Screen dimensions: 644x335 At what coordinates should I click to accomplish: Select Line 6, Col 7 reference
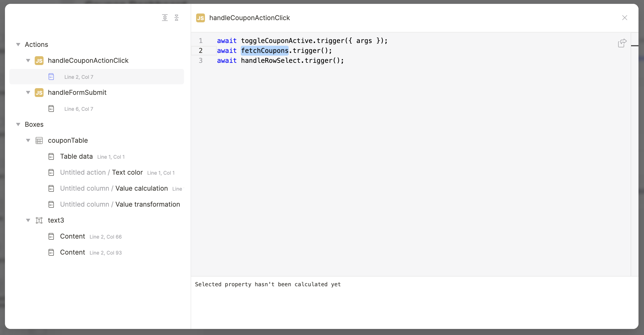pyautogui.click(x=79, y=109)
